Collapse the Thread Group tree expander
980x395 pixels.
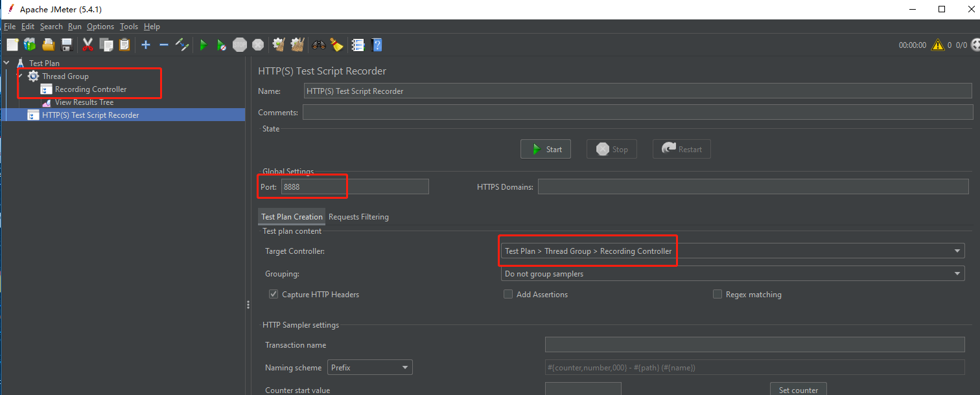click(x=19, y=76)
